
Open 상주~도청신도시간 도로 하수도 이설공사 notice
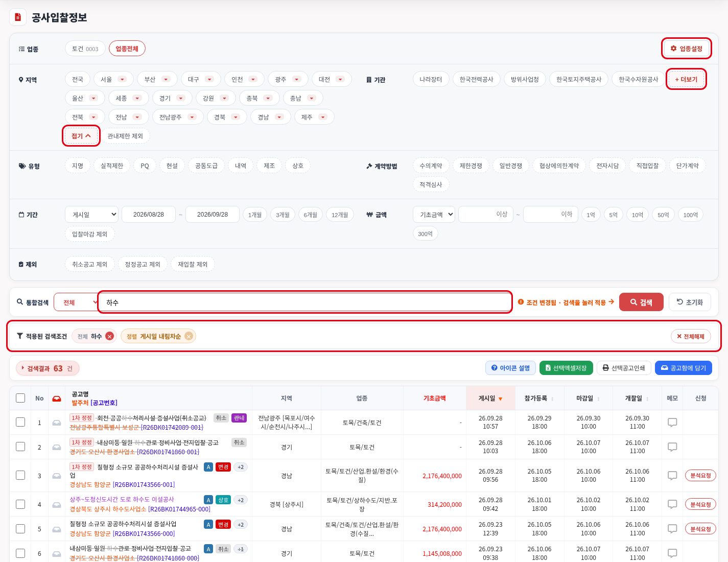coord(122,499)
